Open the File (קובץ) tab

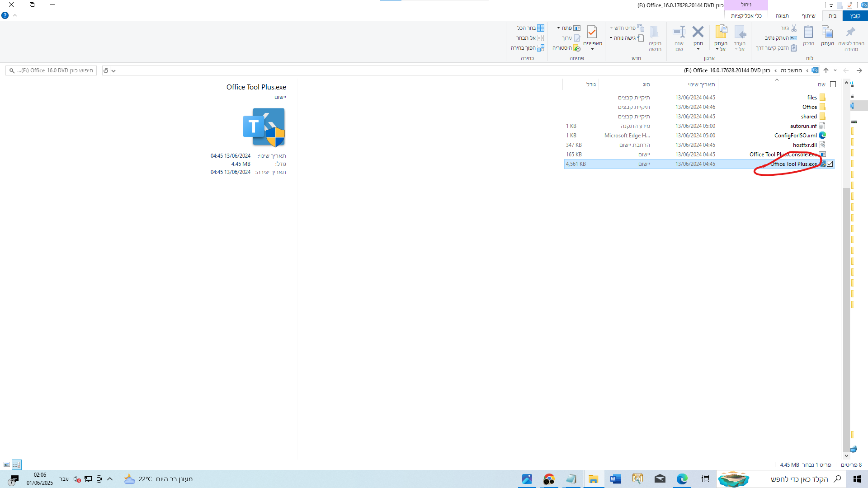(855, 16)
